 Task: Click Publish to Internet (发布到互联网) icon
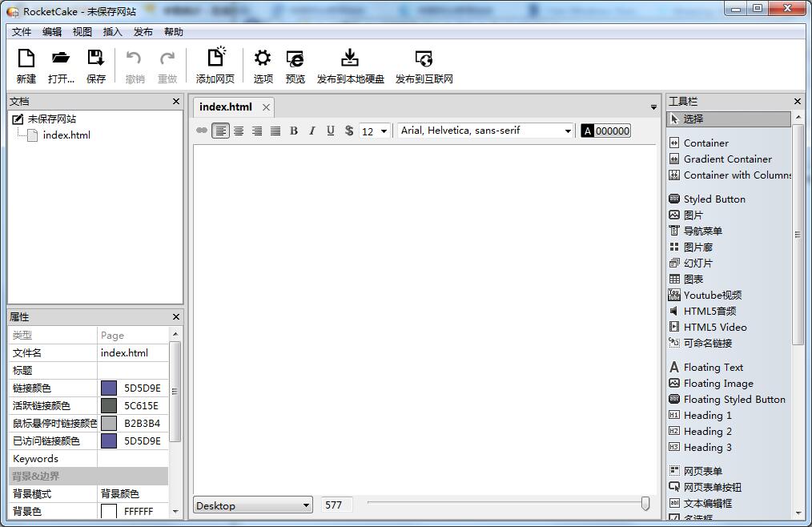pyautogui.click(x=424, y=58)
